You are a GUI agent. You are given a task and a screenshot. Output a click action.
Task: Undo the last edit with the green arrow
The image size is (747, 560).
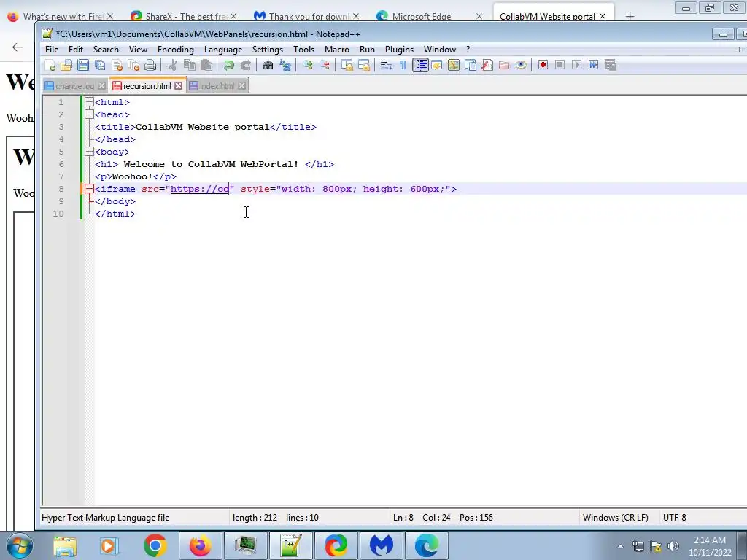228,65
